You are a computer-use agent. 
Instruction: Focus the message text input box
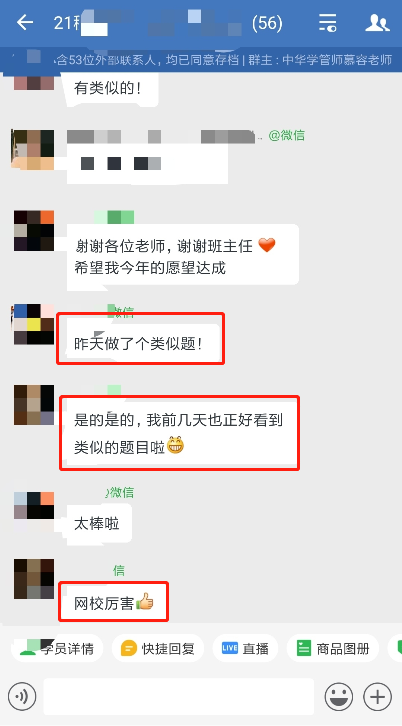(179, 696)
